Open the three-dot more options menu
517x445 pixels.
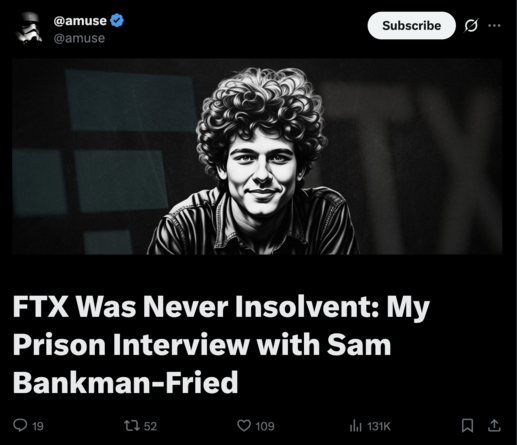click(x=494, y=25)
